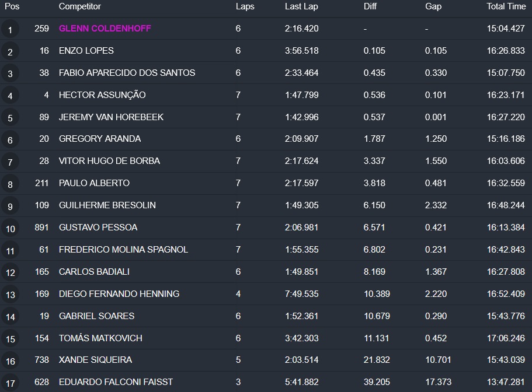The width and height of the screenshot is (532, 392).
Task: Click bike number 891 for Gustavo Pessoa
Action: (x=41, y=228)
